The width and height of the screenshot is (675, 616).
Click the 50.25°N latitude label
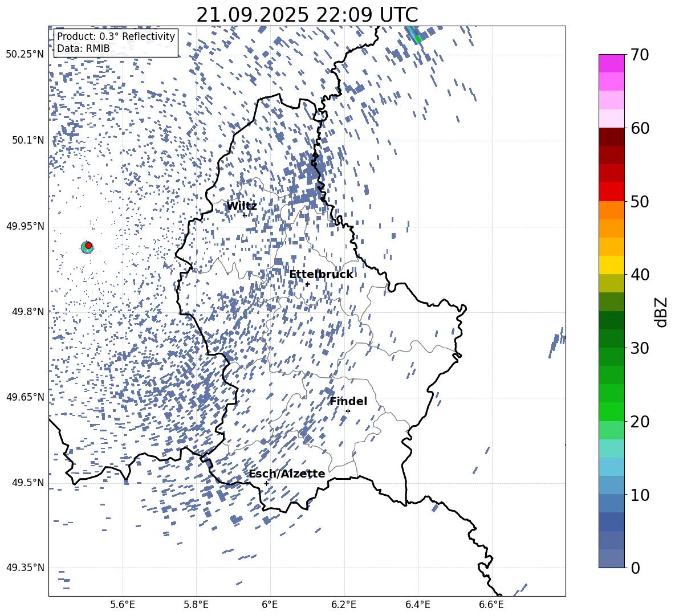pyautogui.click(x=25, y=55)
